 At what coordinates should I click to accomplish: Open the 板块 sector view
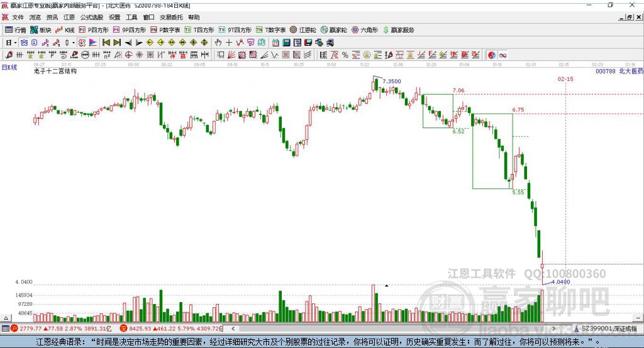(x=41, y=30)
